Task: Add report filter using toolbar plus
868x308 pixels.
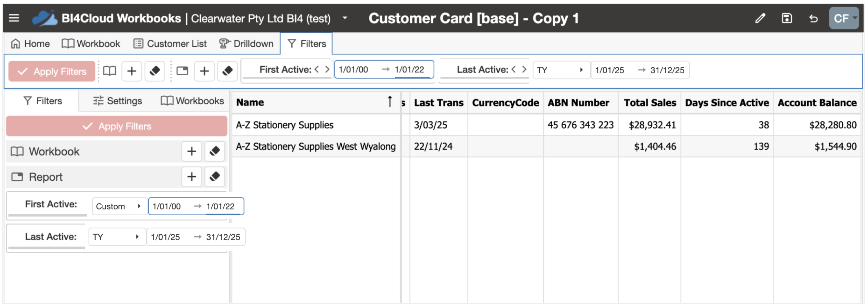Action: (204, 71)
